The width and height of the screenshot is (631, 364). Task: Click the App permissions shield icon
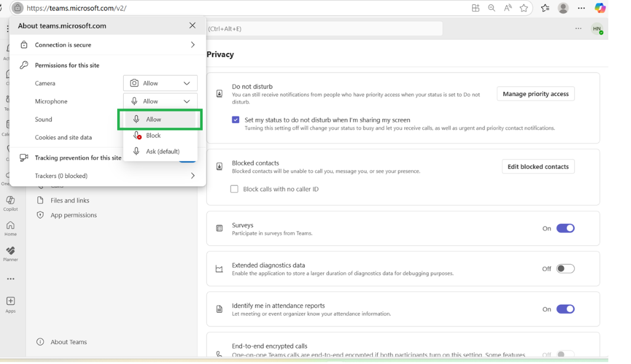[40, 215]
